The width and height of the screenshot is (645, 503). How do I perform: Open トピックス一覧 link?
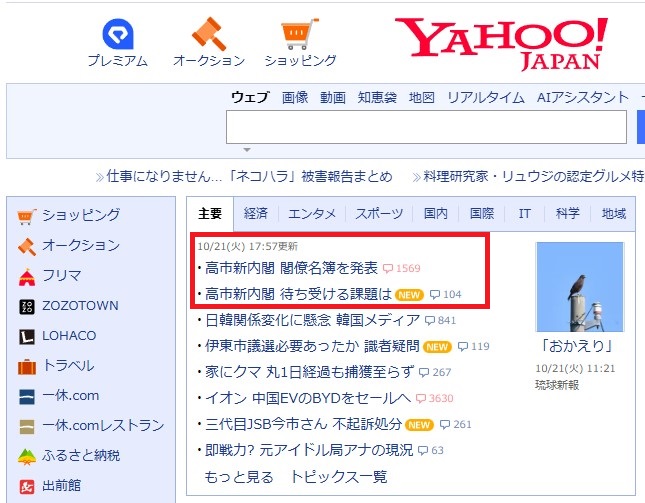coord(338,477)
